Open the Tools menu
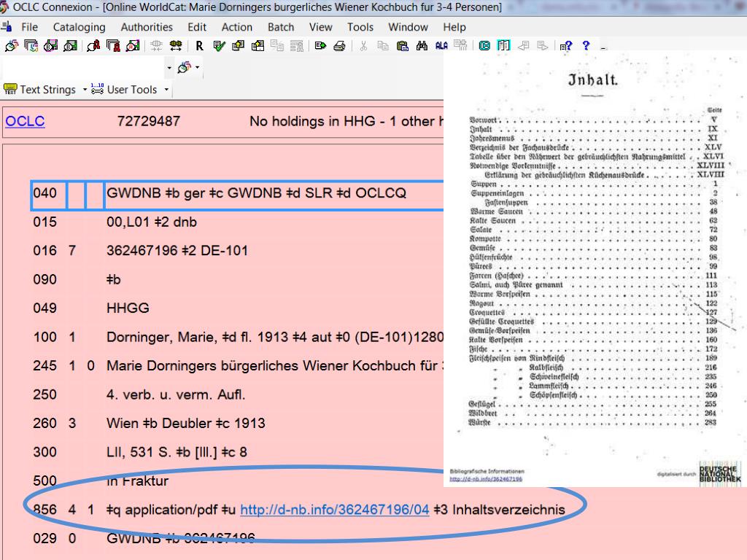747x560 pixels. pos(360,27)
